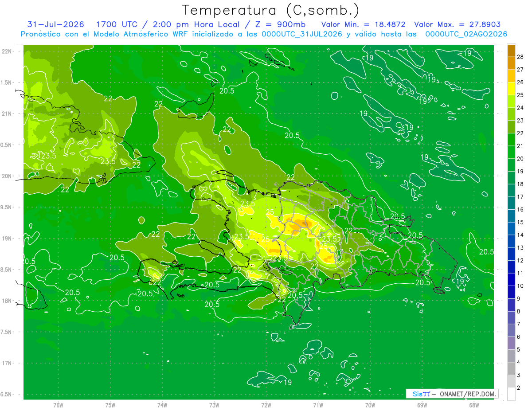532x411 pixels.
Task: Click the colorbar scale label "2"
Action: (519, 388)
